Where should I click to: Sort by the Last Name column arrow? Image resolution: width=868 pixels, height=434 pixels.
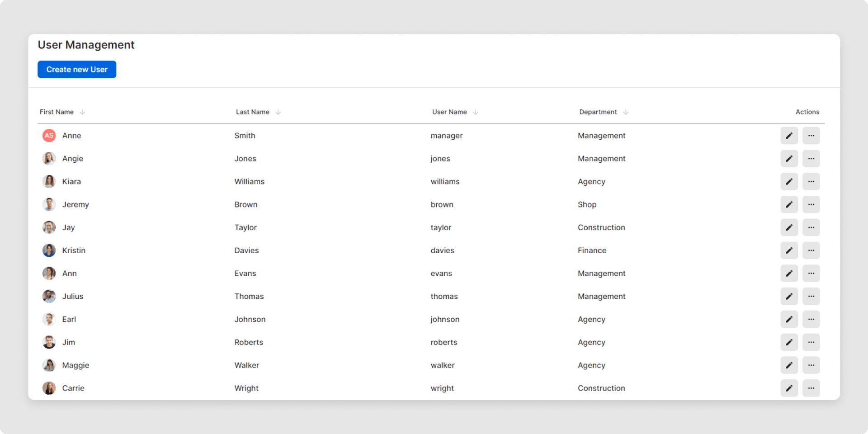click(x=278, y=112)
